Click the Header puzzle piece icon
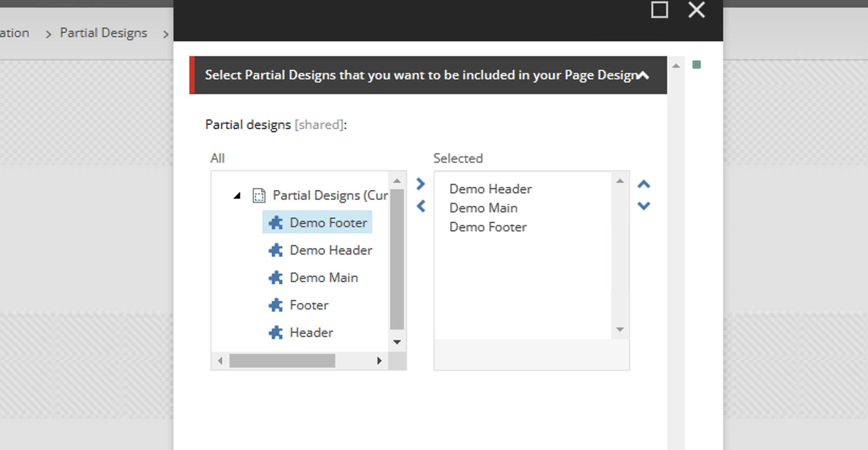The image size is (868, 450). click(x=275, y=332)
